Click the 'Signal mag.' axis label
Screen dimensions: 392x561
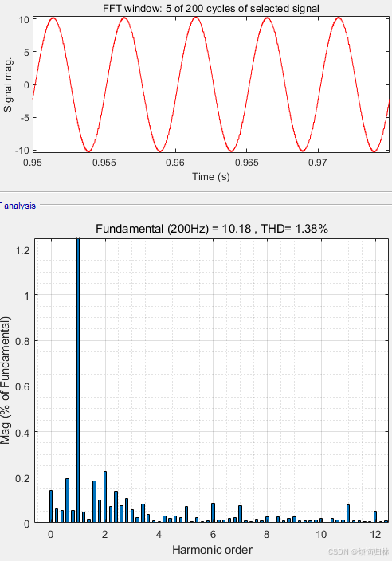(8, 84)
